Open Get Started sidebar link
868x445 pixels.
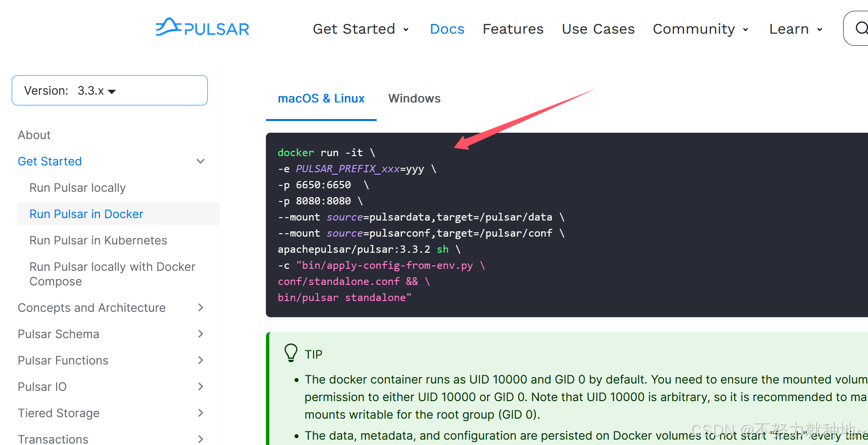coord(50,162)
